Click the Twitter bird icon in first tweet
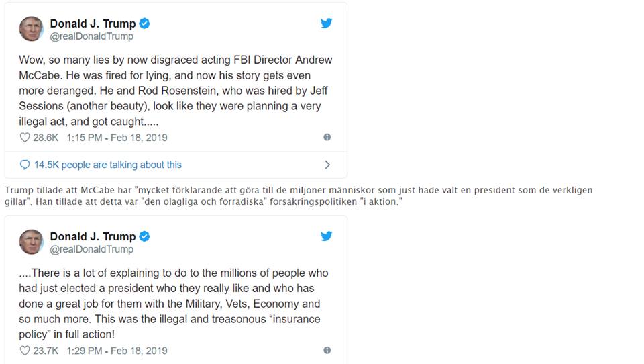The height and width of the screenshot is (364, 644). pyautogui.click(x=326, y=24)
